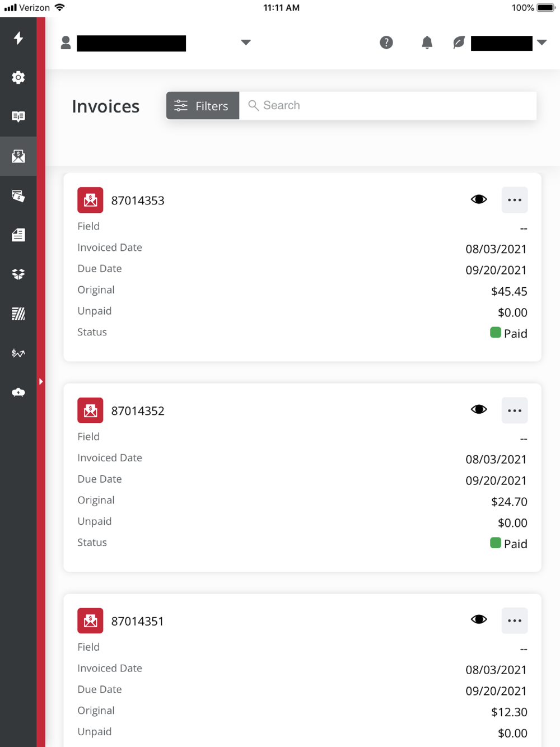
Task: Click green Paid status square for 87014352
Action: click(x=495, y=543)
